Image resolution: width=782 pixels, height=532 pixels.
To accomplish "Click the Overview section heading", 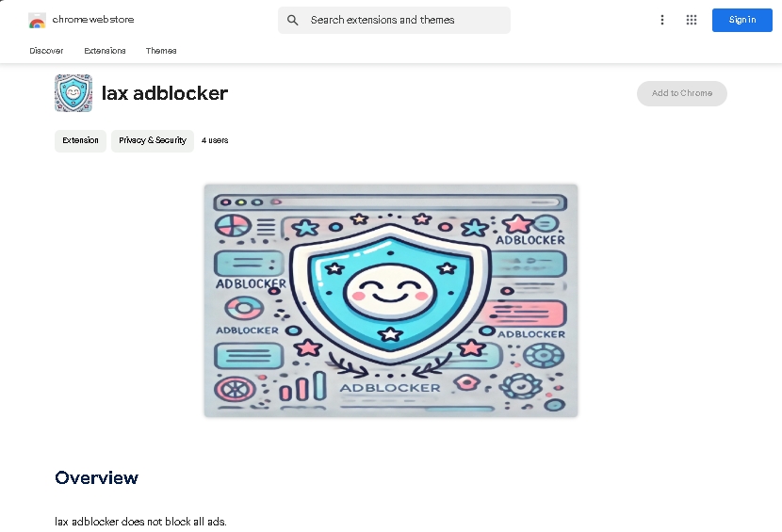I will coord(97,477).
